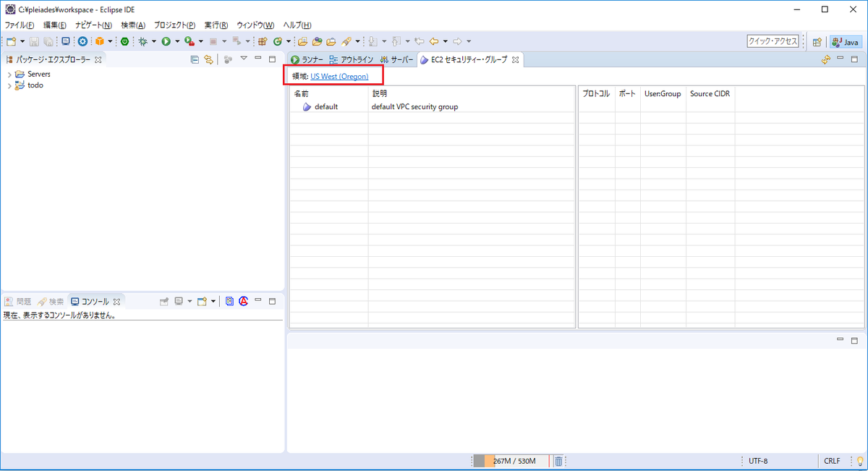Screen dimensions: 868x471
Task: Click the プロトコル column header
Action: 597,94
